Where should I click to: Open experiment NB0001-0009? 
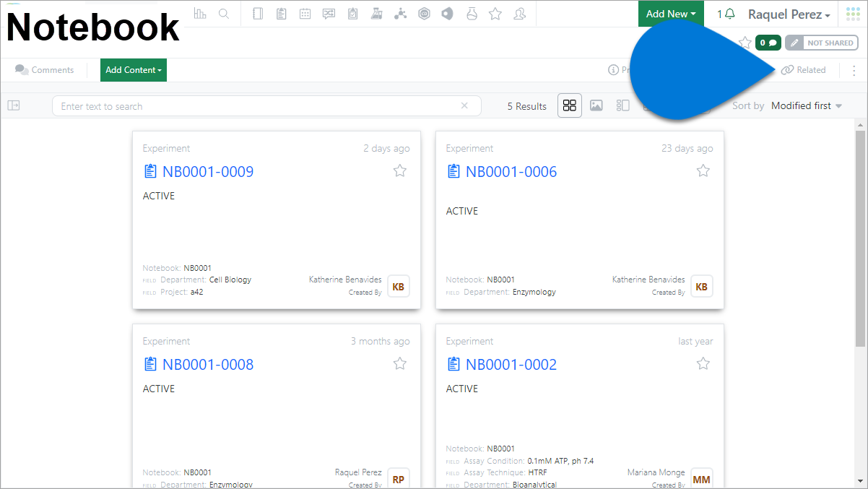[x=208, y=172]
